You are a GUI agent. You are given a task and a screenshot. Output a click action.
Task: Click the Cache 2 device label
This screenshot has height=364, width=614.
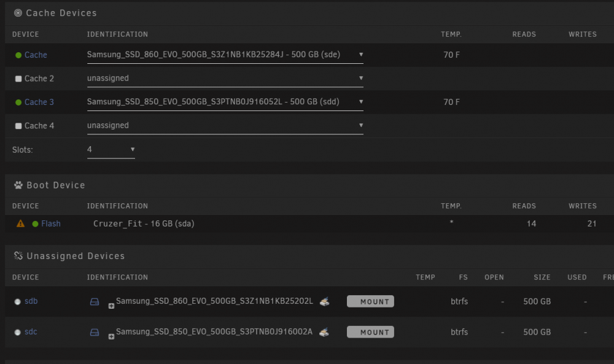point(39,79)
